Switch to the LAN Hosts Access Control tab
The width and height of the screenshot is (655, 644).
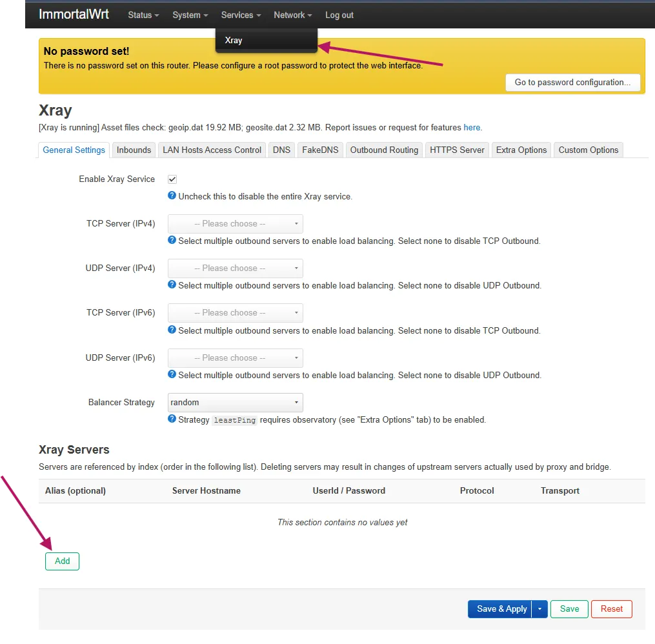point(212,150)
